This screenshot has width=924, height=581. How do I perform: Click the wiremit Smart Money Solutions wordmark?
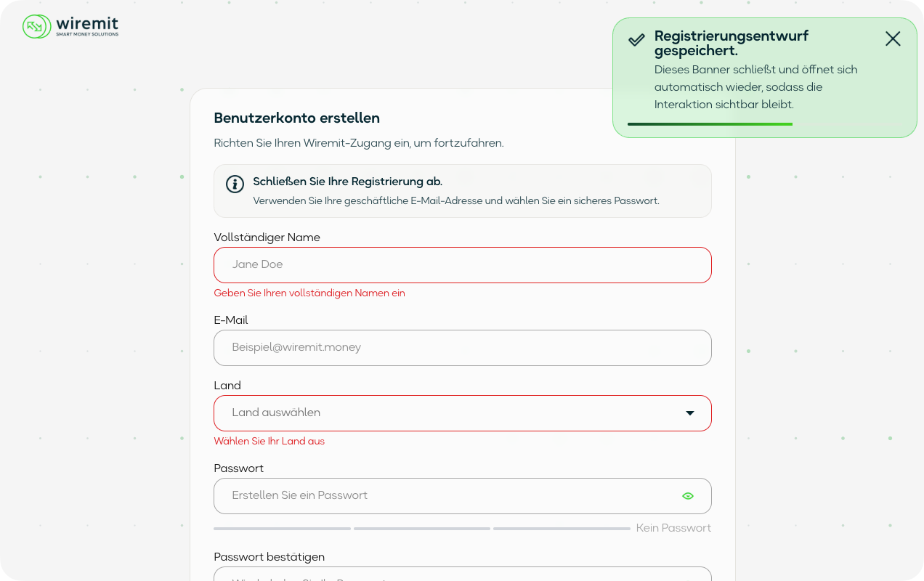[x=87, y=27]
